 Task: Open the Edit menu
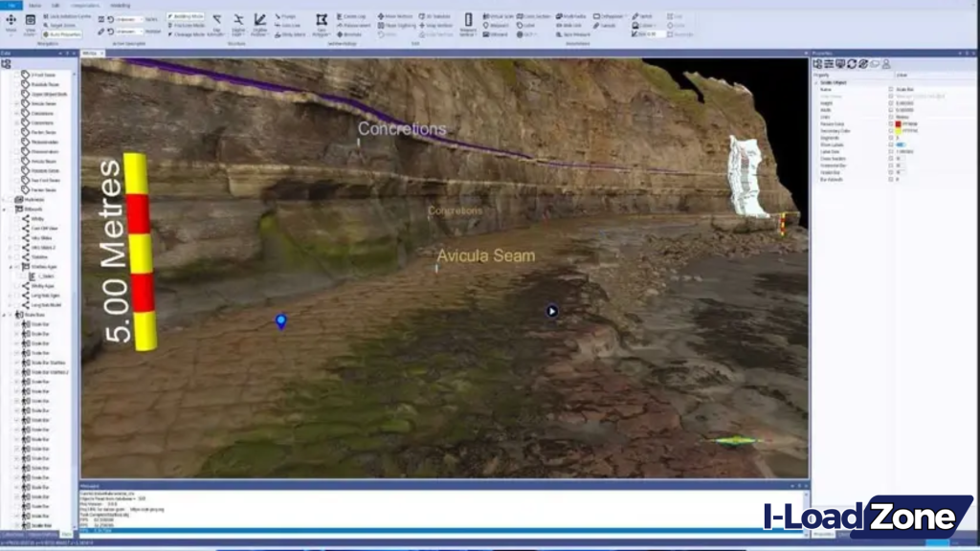(x=56, y=6)
